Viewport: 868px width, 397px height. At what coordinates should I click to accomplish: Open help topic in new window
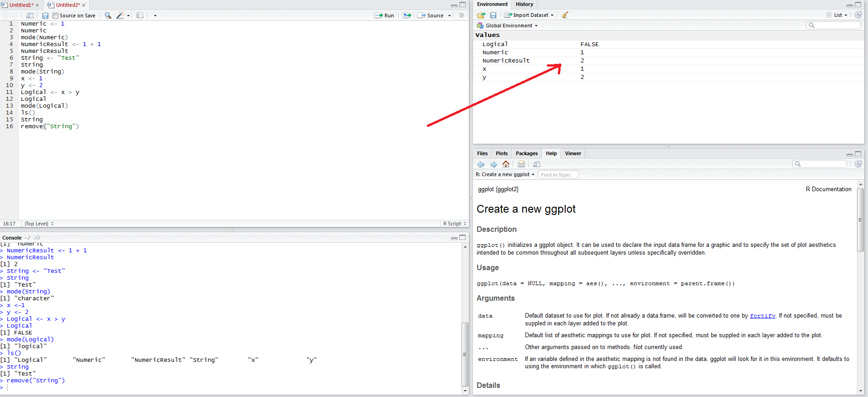(x=537, y=164)
